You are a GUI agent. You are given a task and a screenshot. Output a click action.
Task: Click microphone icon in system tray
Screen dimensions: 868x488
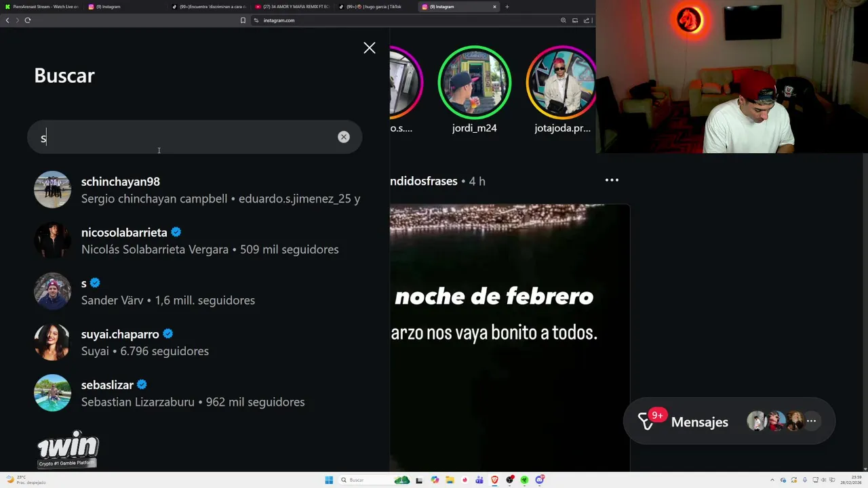pyautogui.click(x=805, y=480)
